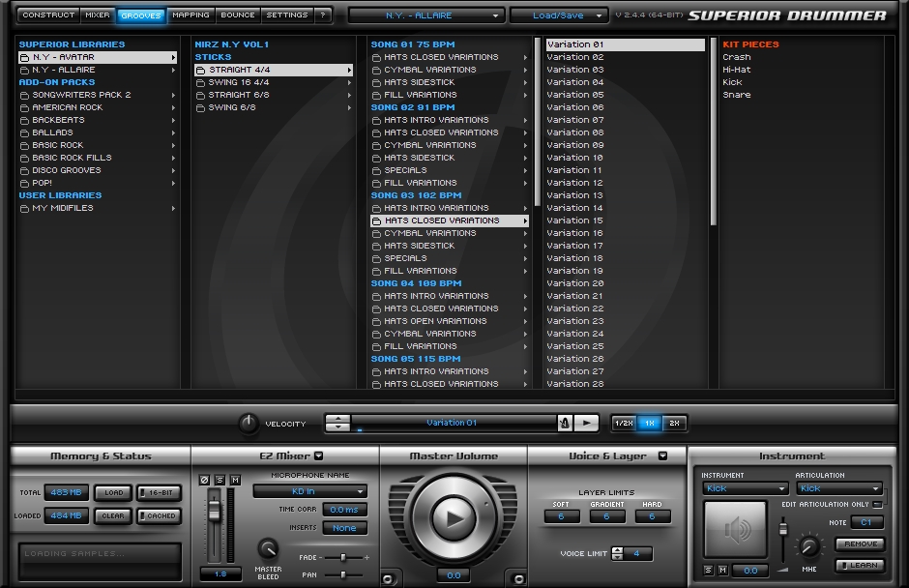
Task: Click the big Master Volume play button
Action: [x=454, y=517]
